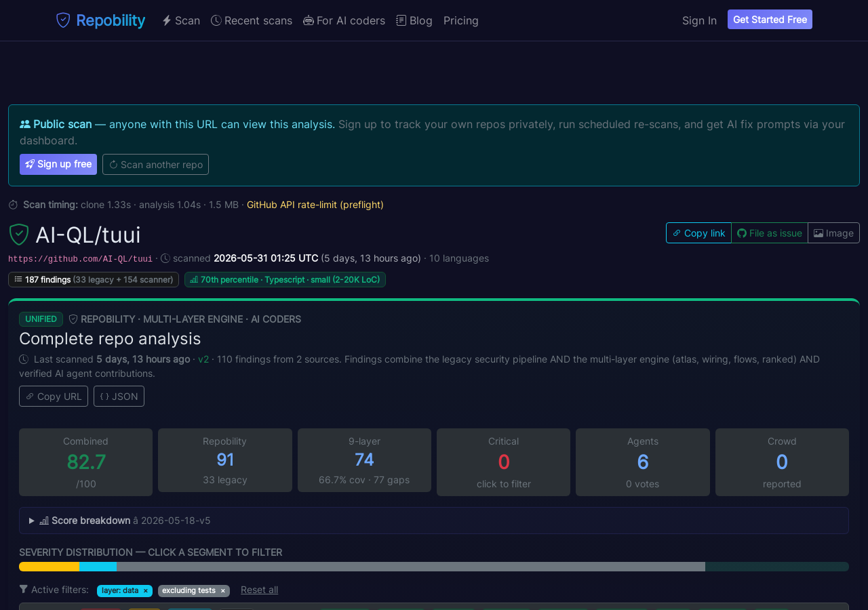Click the clock icon beside Last scanned
This screenshot has width=868, height=610.
(24, 359)
